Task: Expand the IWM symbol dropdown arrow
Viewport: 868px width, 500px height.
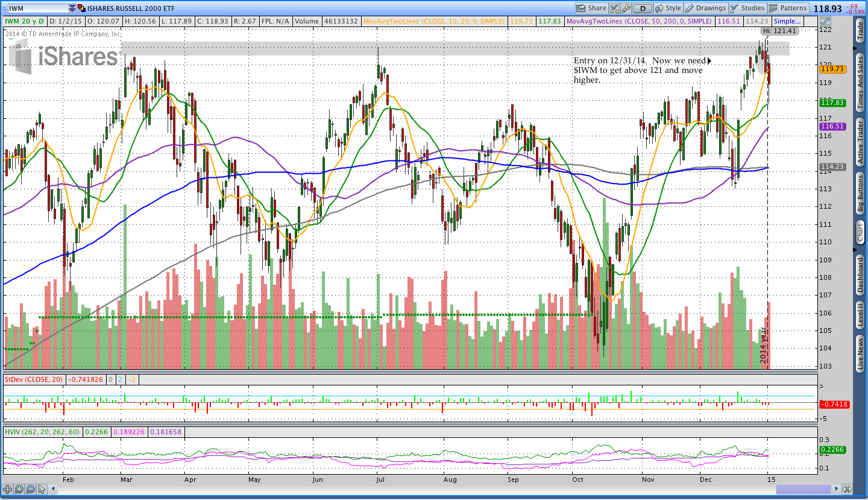Action: [x=72, y=8]
